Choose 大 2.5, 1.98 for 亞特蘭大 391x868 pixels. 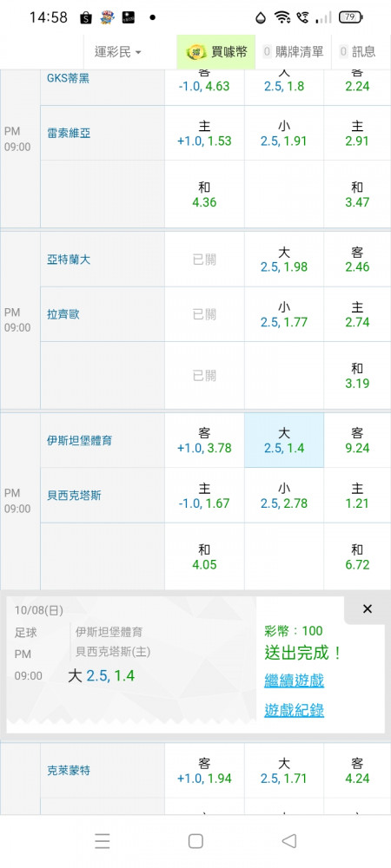[284, 259]
